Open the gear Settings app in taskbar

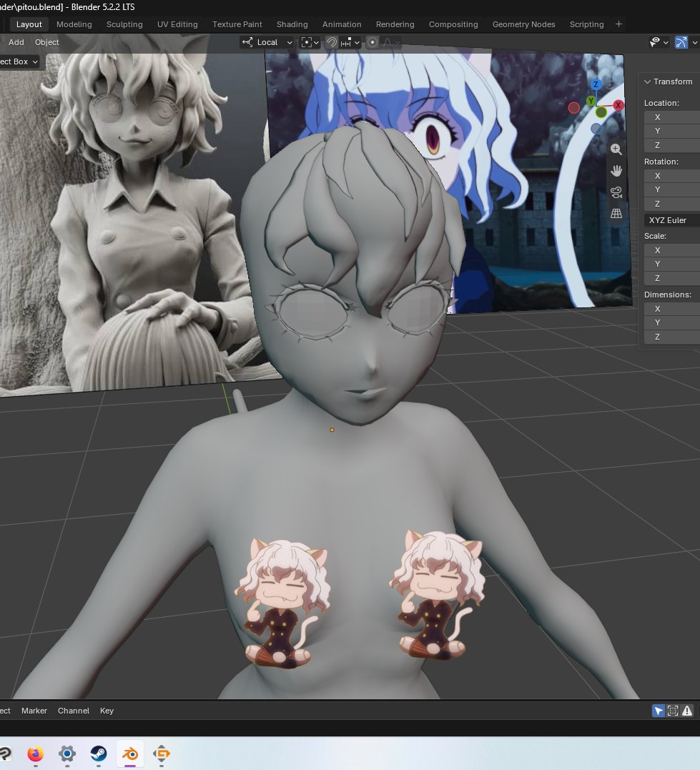tap(67, 754)
